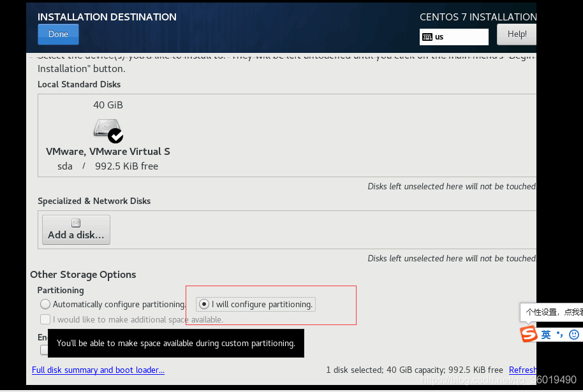Click the sda / 992.5 KiB free text

click(108, 166)
